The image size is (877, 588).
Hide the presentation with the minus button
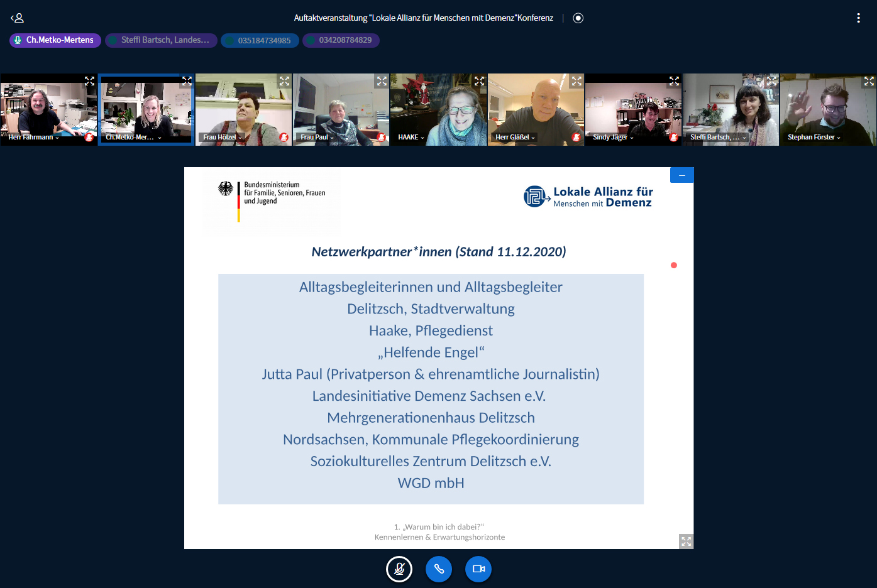pos(682,175)
